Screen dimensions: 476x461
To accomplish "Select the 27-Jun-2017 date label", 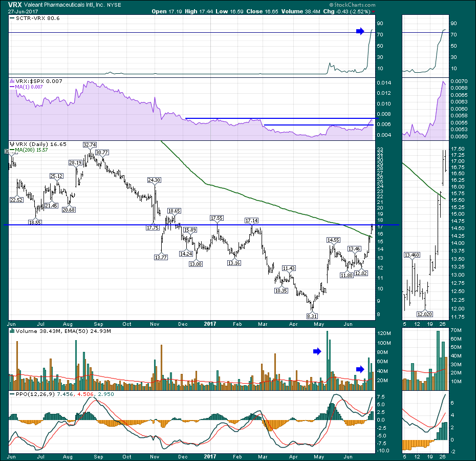I will pyautogui.click(x=23, y=12).
